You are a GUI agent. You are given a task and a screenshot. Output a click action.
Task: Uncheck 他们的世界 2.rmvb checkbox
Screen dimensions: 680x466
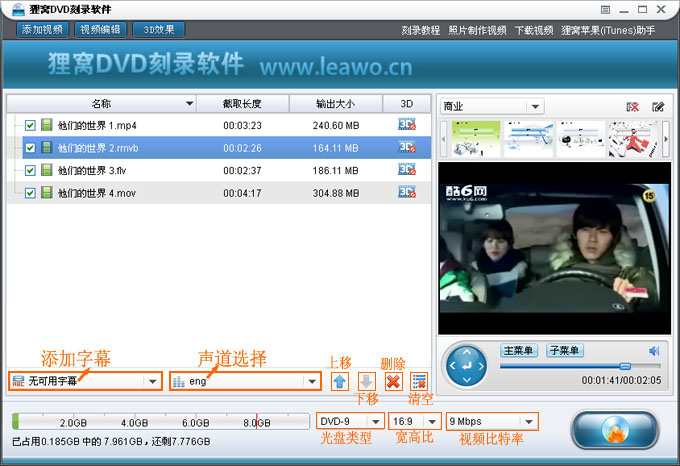30,148
